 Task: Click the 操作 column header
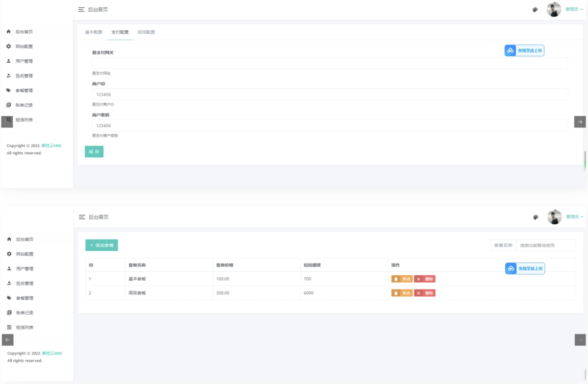click(482, 265)
